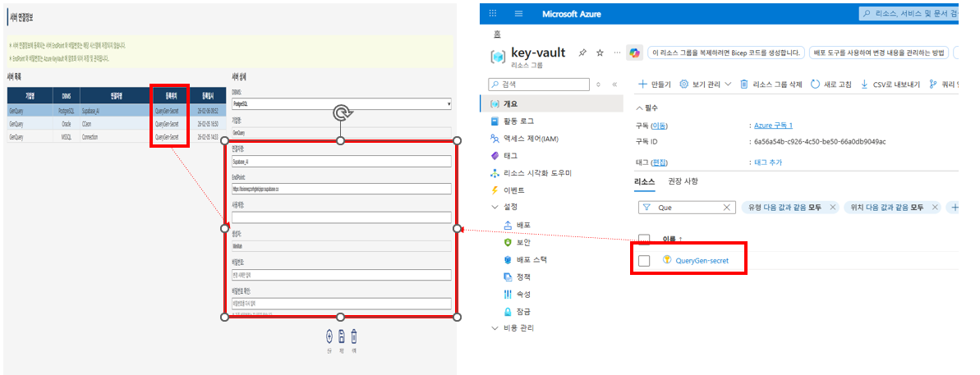Collapse the 설정 sidebar group
This screenshot has width=980, height=375.
(x=504, y=207)
